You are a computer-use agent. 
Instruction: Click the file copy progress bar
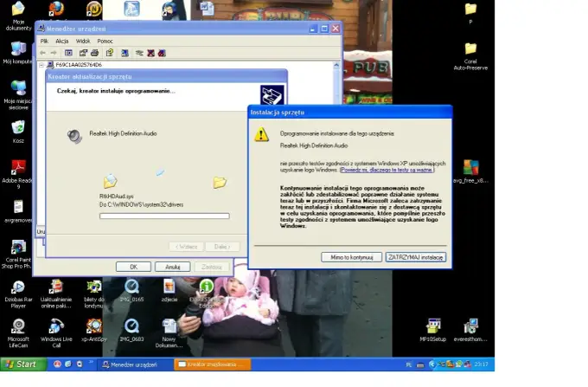164,216
